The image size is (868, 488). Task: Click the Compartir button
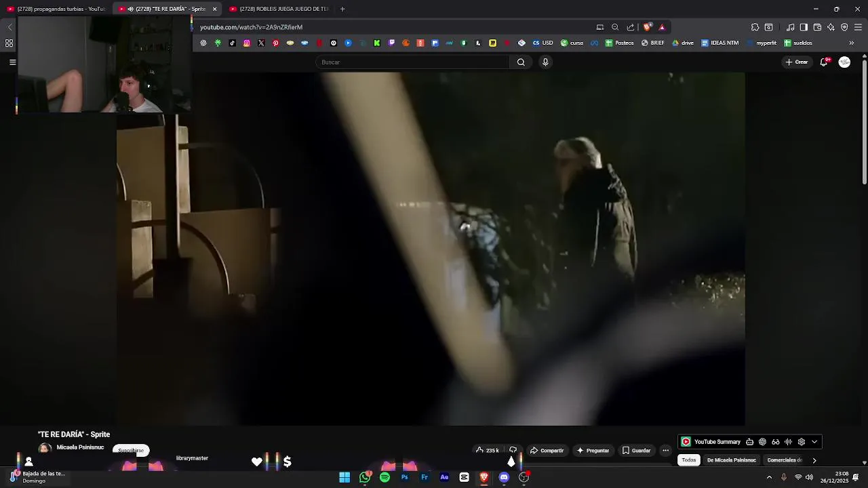(547, 450)
